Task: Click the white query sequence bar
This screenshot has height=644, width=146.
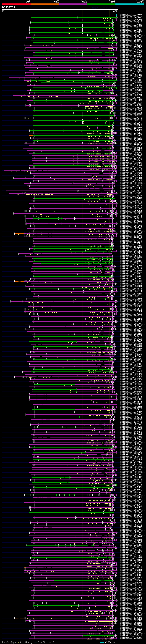Action: [60, 10]
